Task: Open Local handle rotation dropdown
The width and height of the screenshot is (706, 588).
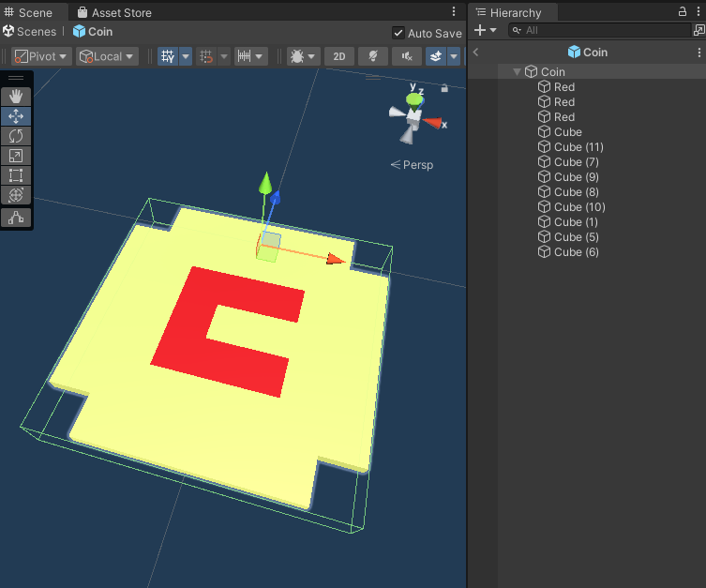Action: coord(107,56)
